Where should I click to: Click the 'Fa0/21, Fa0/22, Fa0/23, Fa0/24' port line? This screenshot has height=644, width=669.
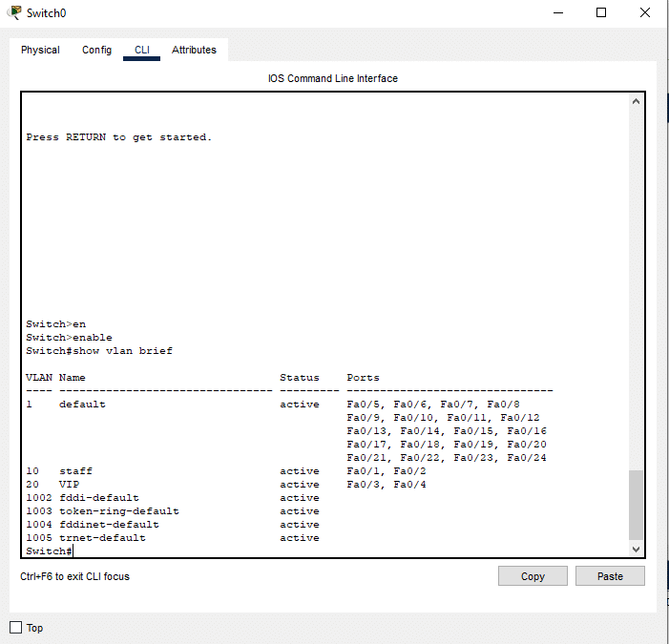(x=447, y=458)
